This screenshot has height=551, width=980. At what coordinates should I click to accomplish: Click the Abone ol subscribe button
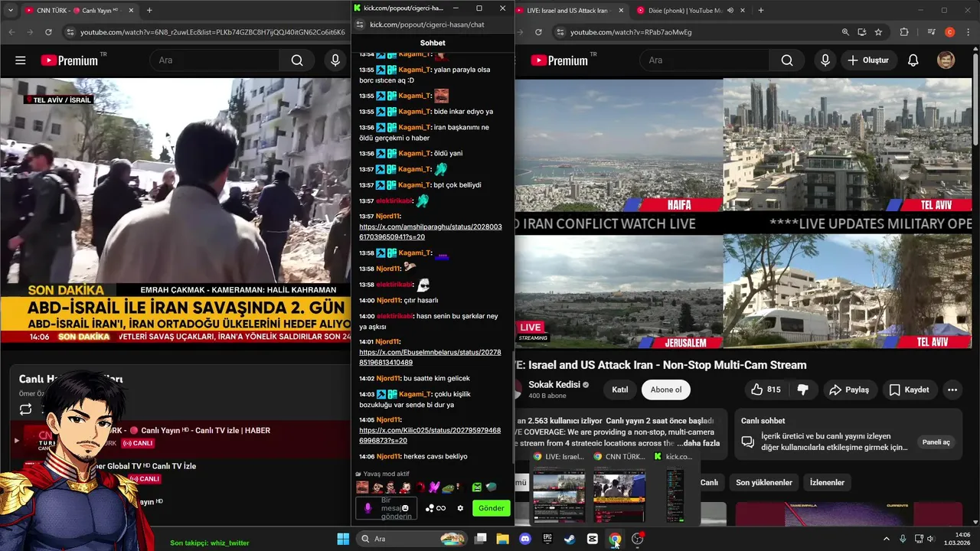coord(666,390)
